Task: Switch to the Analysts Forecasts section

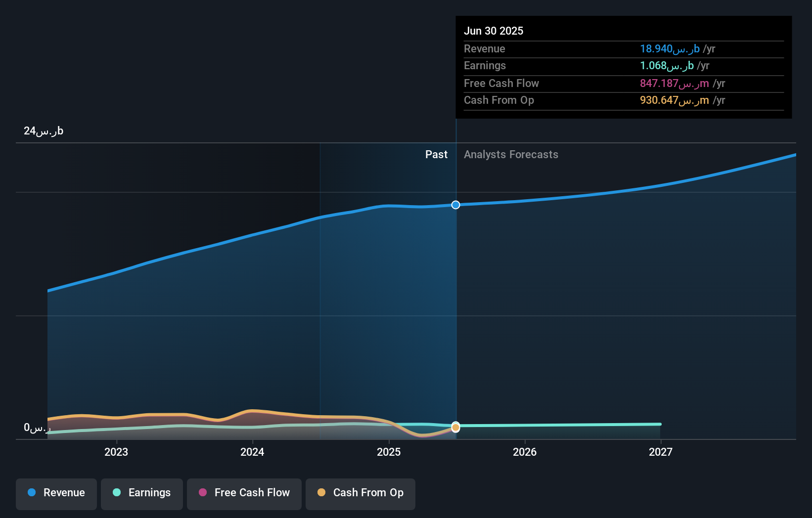Action: click(x=511, y=154)
